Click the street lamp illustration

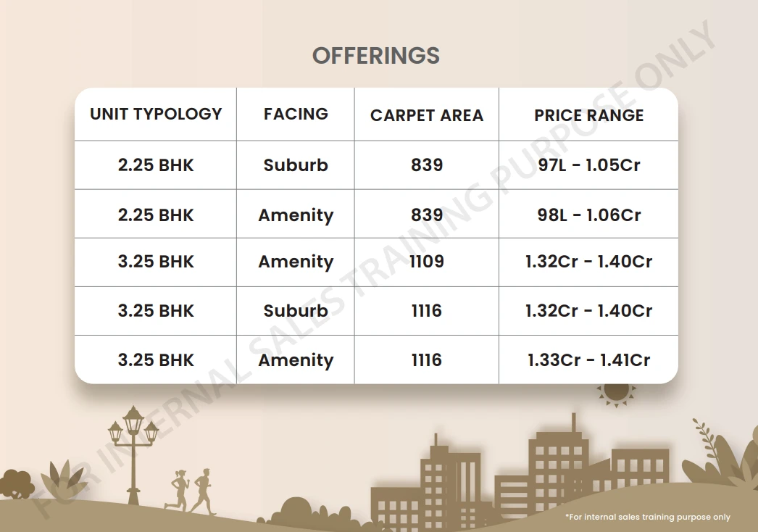pos(133,455)
